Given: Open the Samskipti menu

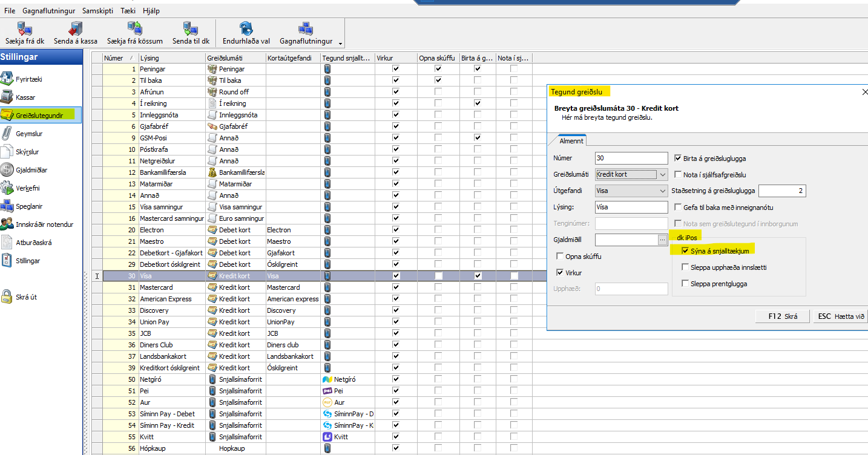Looking at the screenshot, I should [97, 11].
